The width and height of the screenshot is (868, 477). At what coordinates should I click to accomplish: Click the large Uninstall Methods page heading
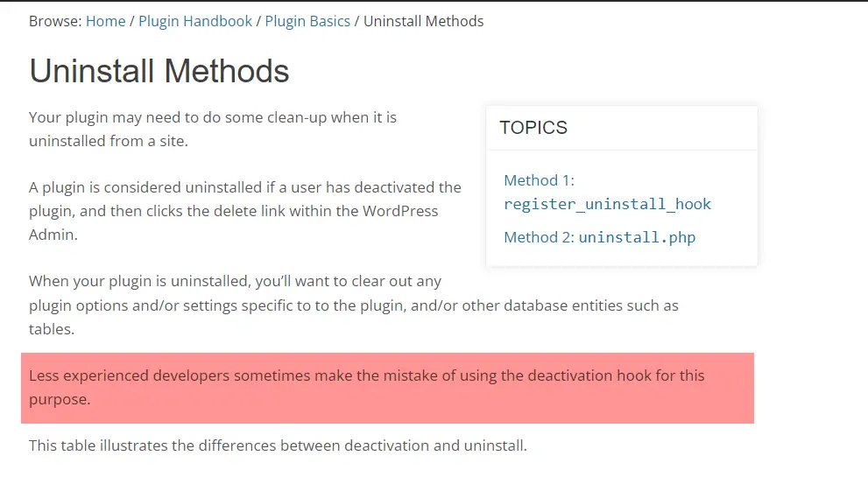[159, 71]
